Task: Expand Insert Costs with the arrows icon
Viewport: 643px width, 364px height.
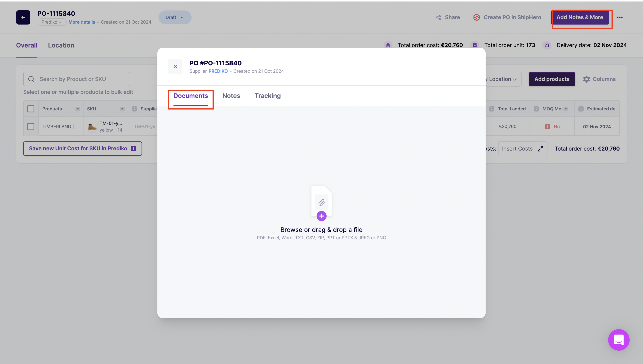Action: [540, 149]
